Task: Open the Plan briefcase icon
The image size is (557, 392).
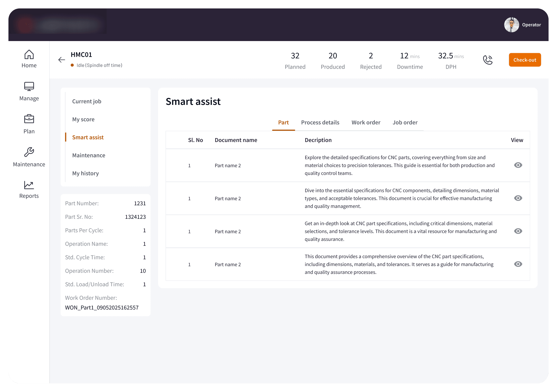Action: [29, 119]
